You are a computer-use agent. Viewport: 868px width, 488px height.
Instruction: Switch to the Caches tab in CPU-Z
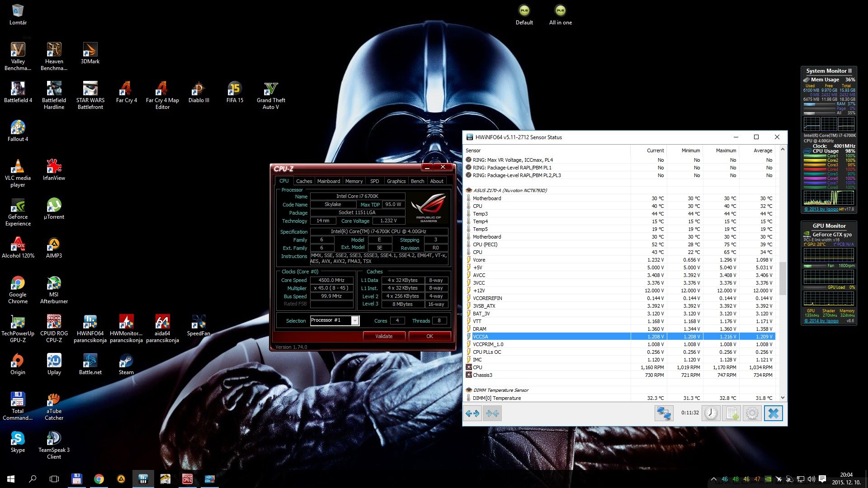(x=304, y=181)
